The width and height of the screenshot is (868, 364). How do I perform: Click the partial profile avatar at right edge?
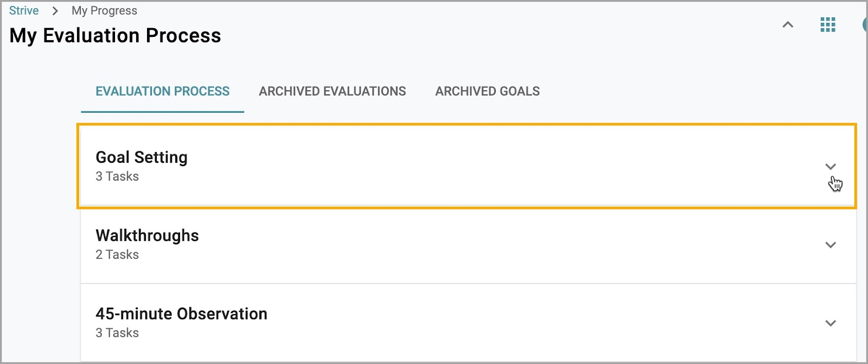865,24
